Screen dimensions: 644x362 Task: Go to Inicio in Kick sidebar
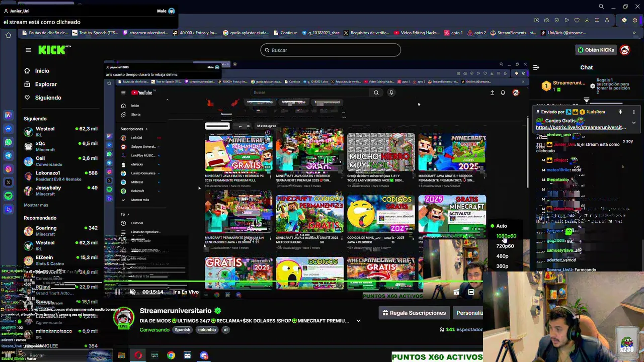coord(42,71)
